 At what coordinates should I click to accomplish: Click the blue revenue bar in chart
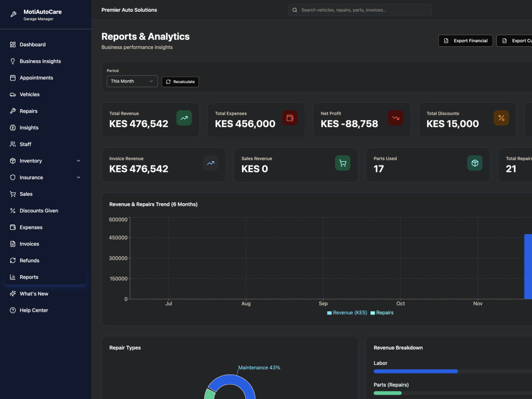pyautogui.click(x=528, y=267)
